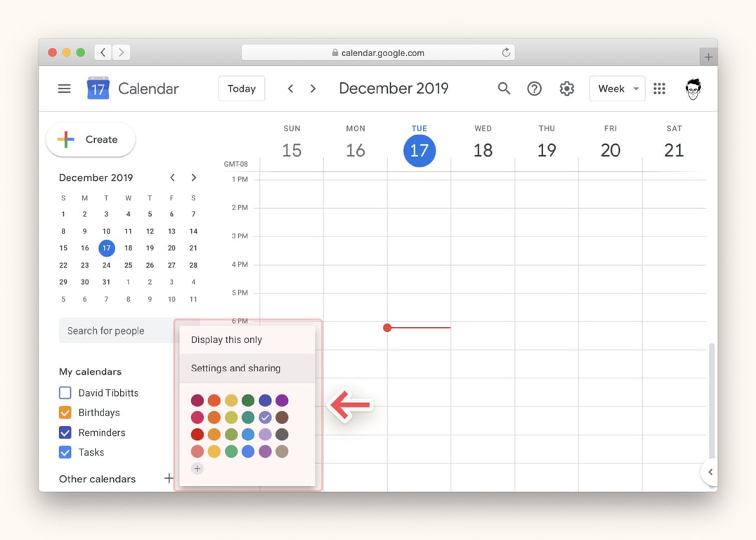Click the Create button

(x=91, y=139)
